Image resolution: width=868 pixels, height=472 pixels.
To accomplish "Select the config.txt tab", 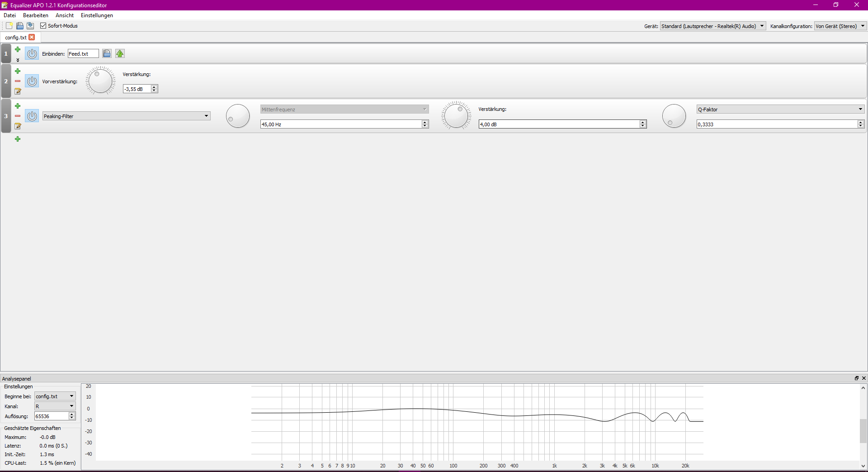I will (15, 37).
